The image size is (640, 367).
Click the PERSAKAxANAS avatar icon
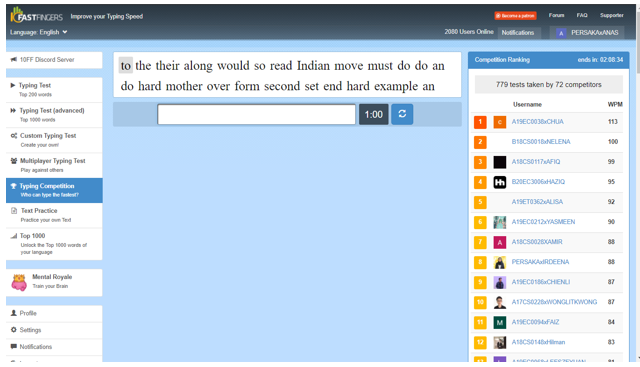click(x=561, y=33)
